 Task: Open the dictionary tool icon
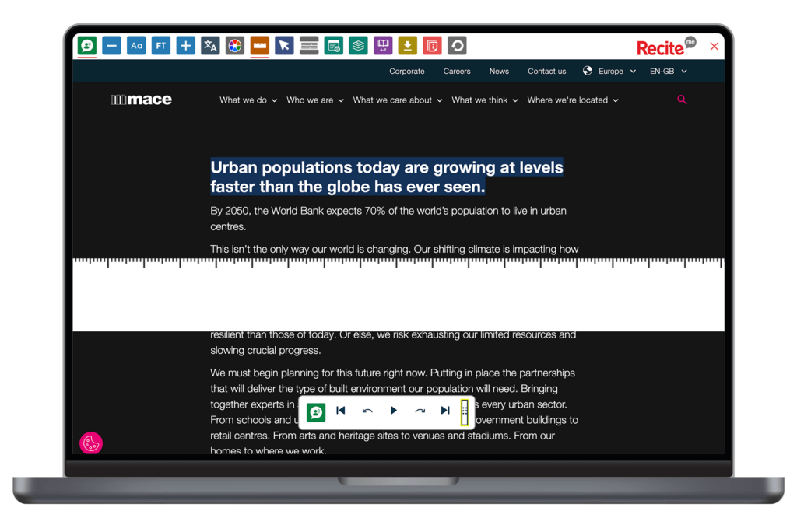pyautogui.click(x=383, y=45)
